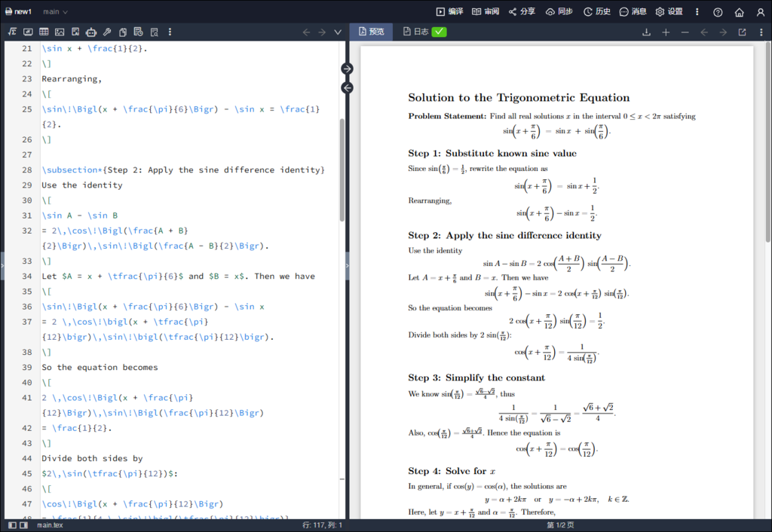
Task: Open preview pane more options dots
Action: (x=761, y=32)
